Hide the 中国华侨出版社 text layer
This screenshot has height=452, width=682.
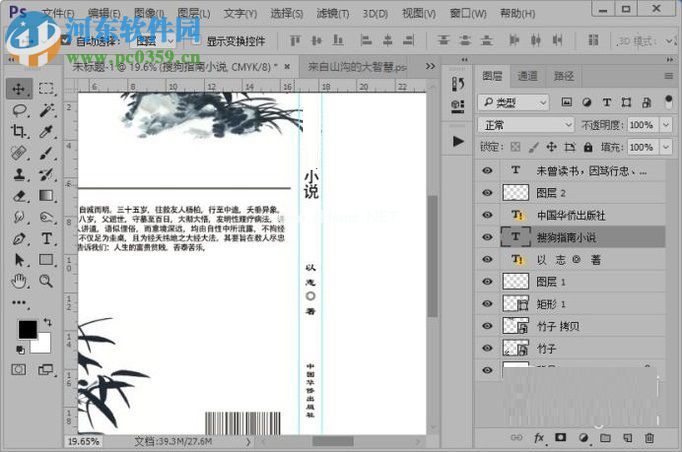click(x=487, y=214)
